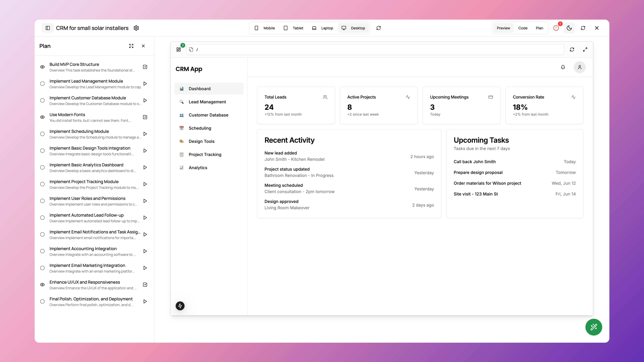Screen dimensions: 644x362
Task: Click the red error alert icon
Action: [x=556, y=28]
